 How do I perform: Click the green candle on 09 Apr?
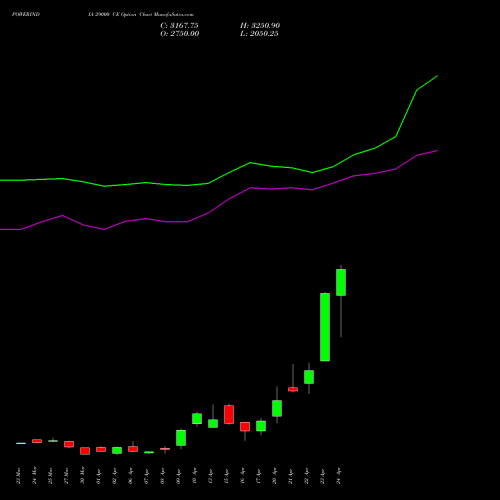pyautogui.click(x=181, y=438)
